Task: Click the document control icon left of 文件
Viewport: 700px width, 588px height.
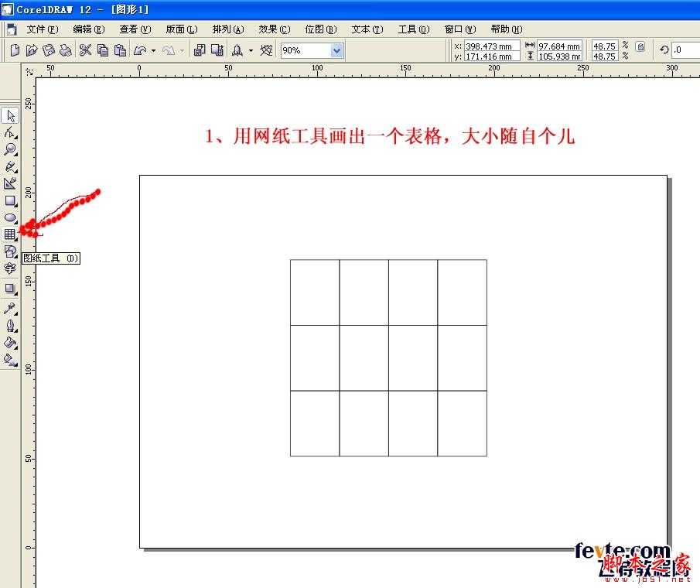Action: (12, 29)
